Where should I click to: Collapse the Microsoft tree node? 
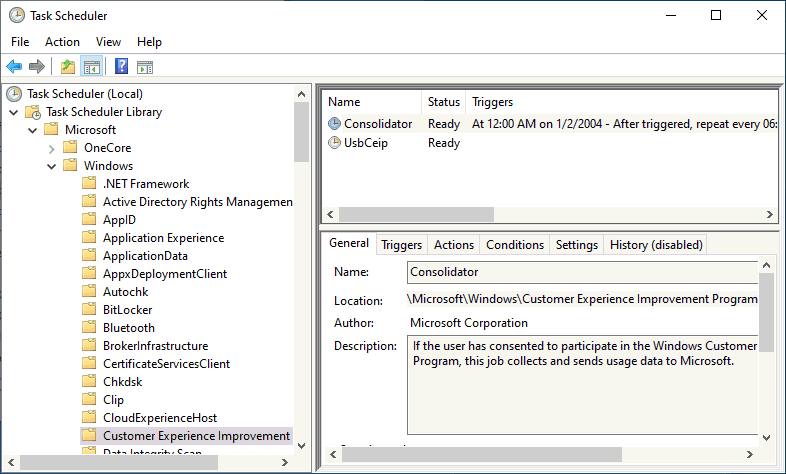[x=33, y=130]
